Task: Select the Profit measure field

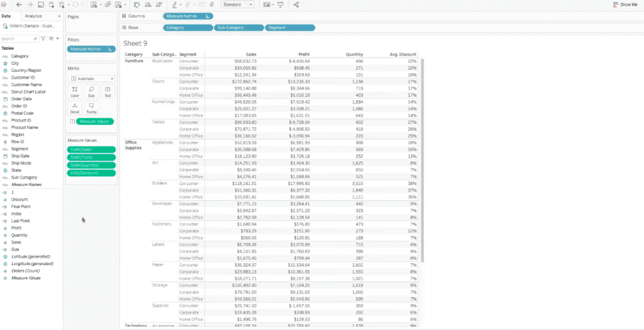Action: coord(16,228)
